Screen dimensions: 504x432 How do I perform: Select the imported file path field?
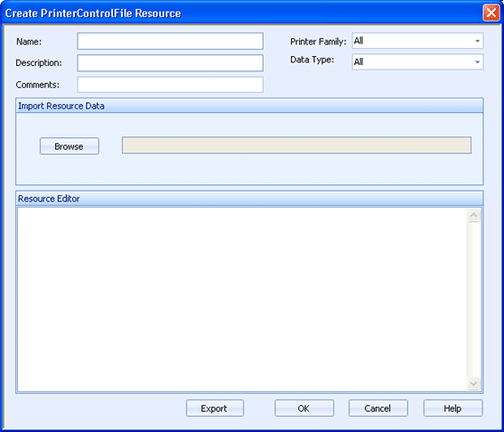tap(296, 146)
